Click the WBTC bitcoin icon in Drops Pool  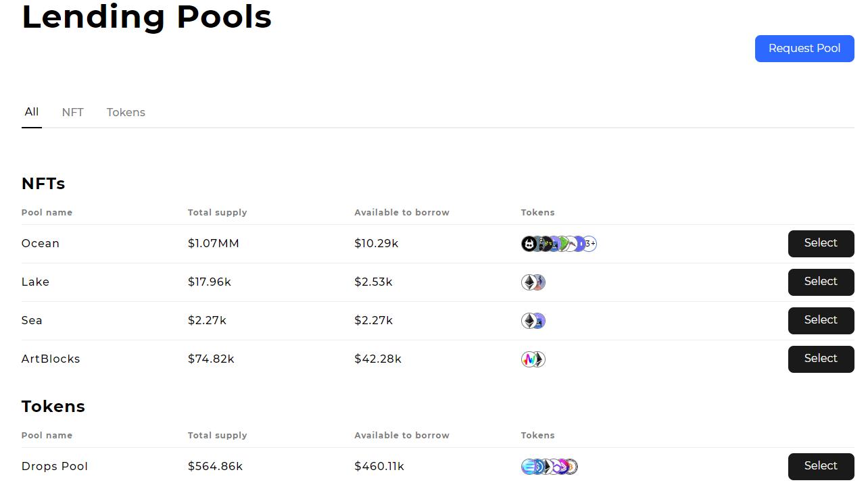(x=572, y=467)
